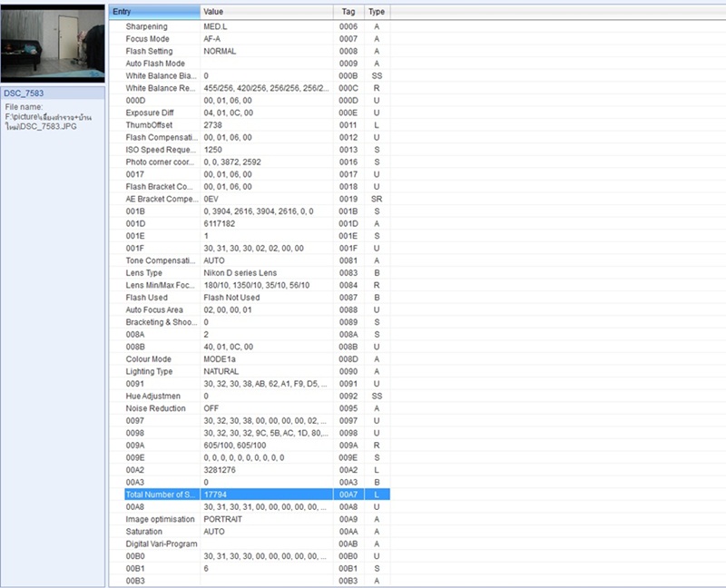This screenshot has height=588, width=726.
Task: Select the Lens Type entry
Action: click(144, 272)
